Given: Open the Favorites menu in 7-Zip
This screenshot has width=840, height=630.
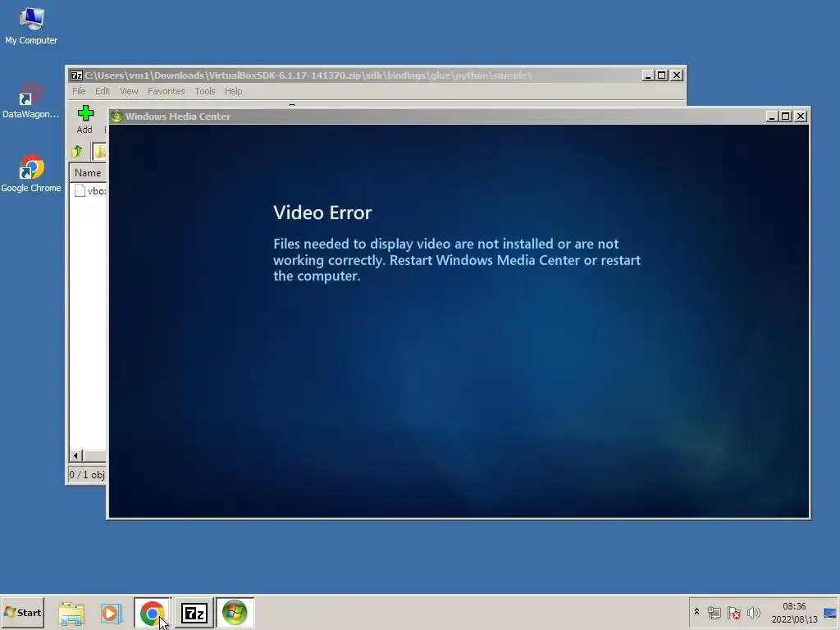Looking at the screenshot, I should tap(166, 91).
